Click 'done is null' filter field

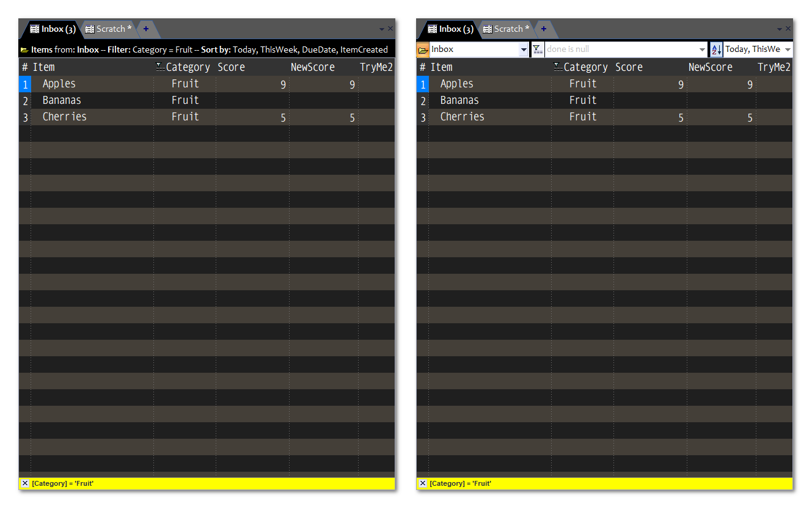(621, 49)
